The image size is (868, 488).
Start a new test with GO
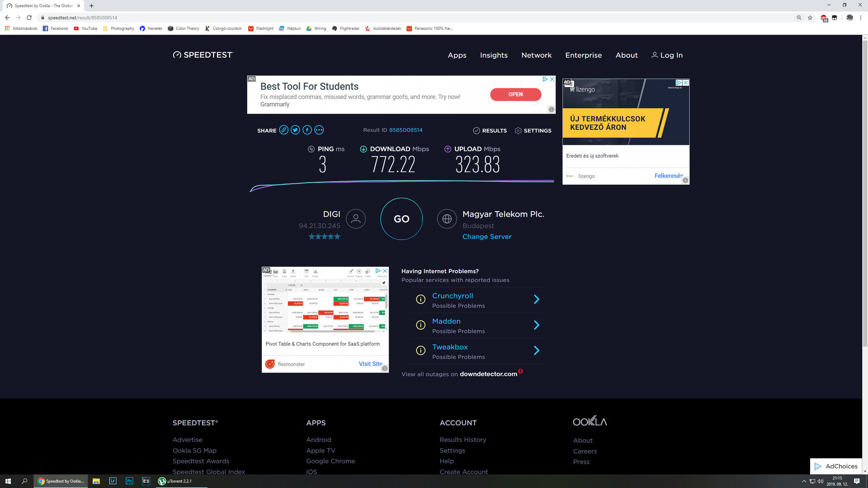pos(402,219)
